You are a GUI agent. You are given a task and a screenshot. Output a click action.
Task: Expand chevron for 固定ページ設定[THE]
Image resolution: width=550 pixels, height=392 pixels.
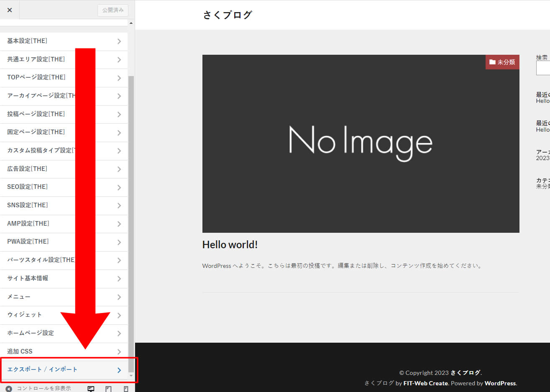(x=119, y=133)
